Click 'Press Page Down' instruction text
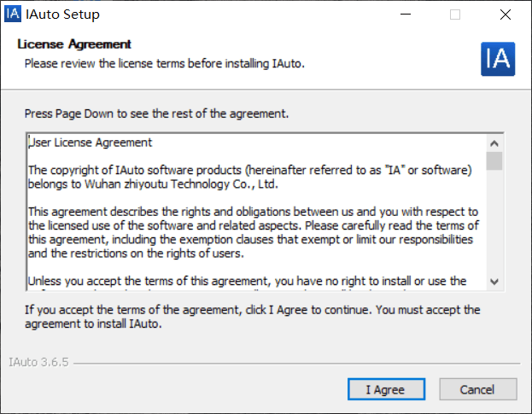This screenshot has width=532, height=414. [x=156, y=113]
